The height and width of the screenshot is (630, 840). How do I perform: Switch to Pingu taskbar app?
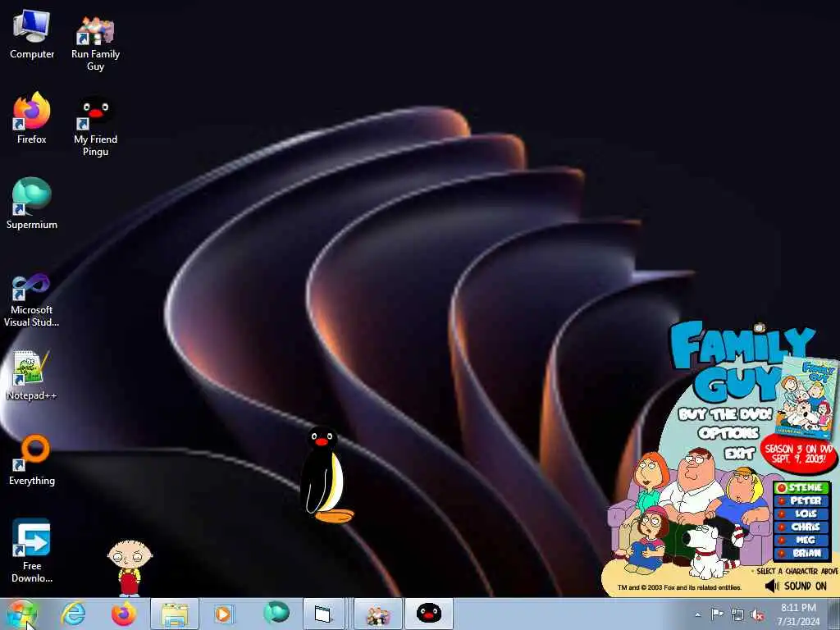(x=428, y=614)
